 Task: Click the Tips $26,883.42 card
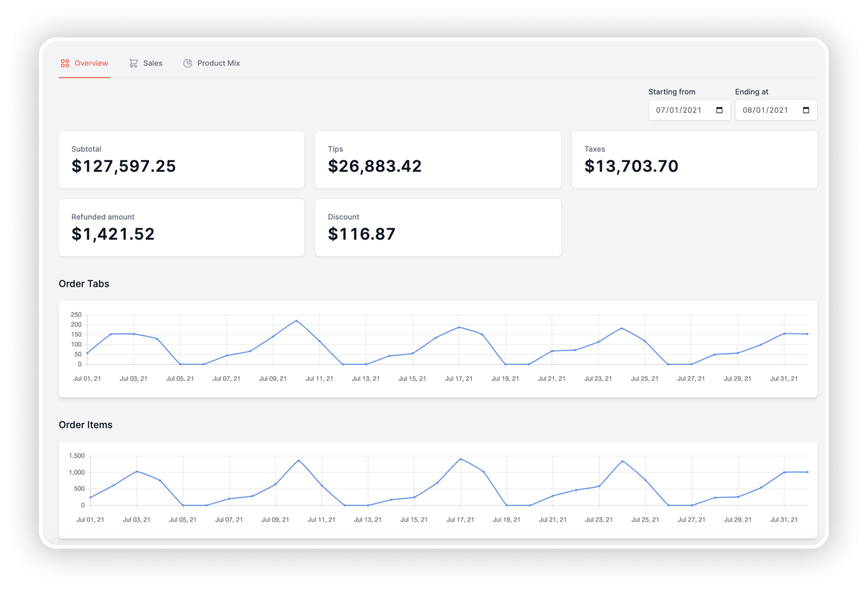438,160
